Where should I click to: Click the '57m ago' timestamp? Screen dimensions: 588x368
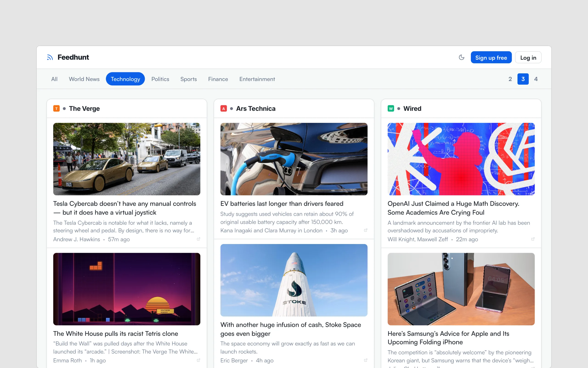pos(119,239)
